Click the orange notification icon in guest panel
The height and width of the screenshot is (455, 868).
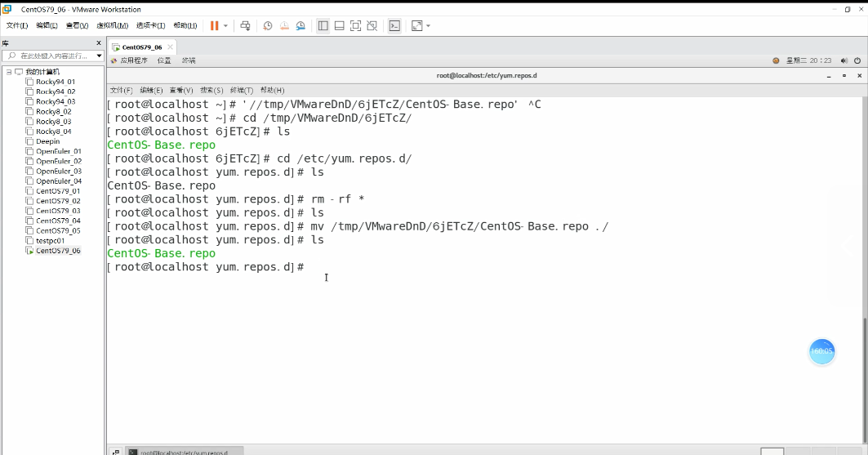(x=776, y=61)
